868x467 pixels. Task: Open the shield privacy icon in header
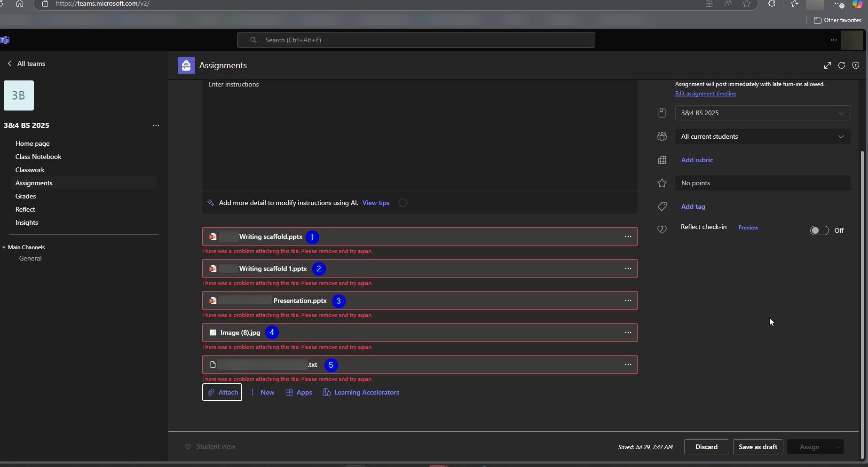point(856,65)
